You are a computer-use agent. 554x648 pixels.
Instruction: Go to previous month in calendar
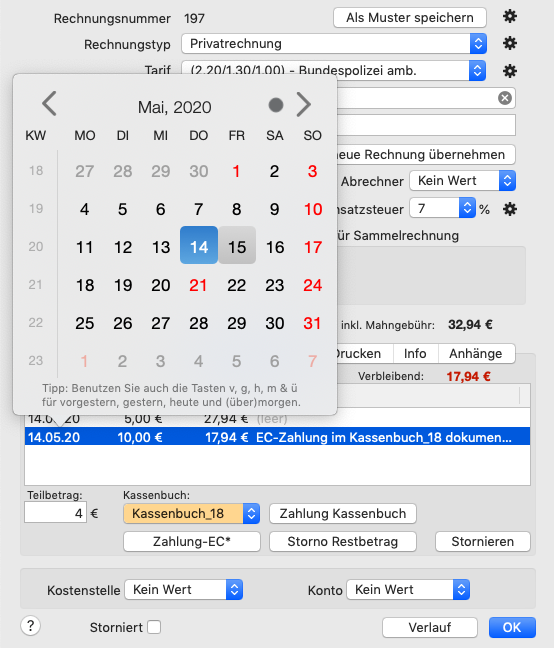pyautogui.click(x=49, y=104)
